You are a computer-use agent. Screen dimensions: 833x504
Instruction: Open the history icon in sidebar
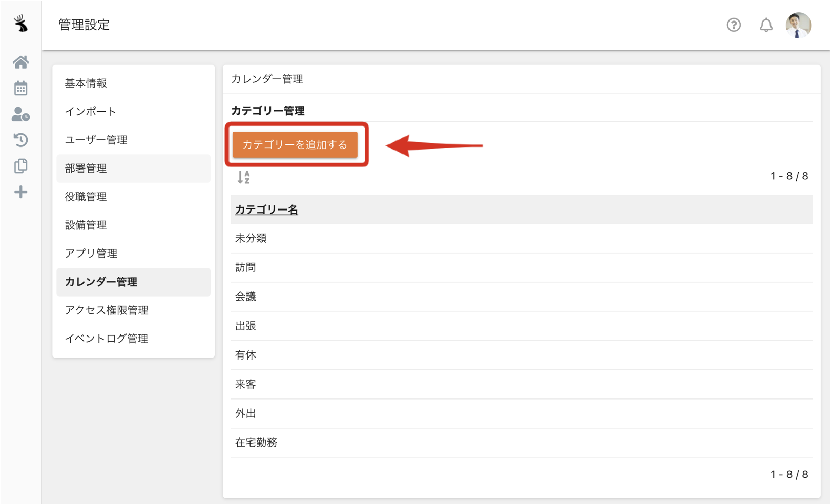20,140
